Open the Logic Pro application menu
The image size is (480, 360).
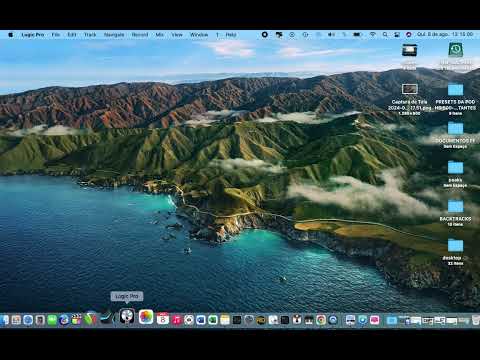point(33,35)
